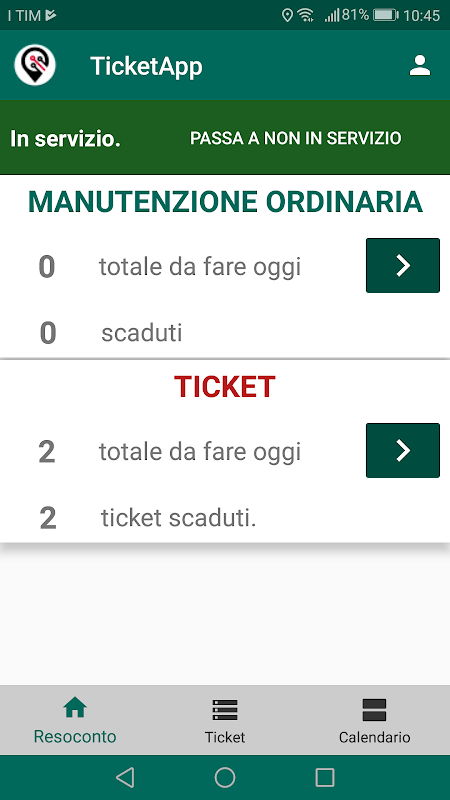Tap the Resoconto home icon
Viewport: 450px width, 800px height.
click(x=75, y=708)
